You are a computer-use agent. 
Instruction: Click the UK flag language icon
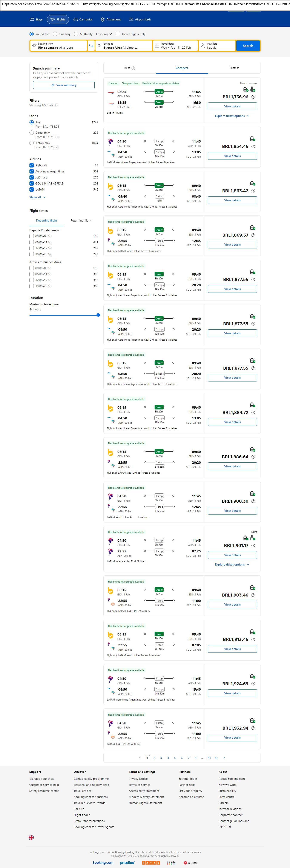pos(31,837)
